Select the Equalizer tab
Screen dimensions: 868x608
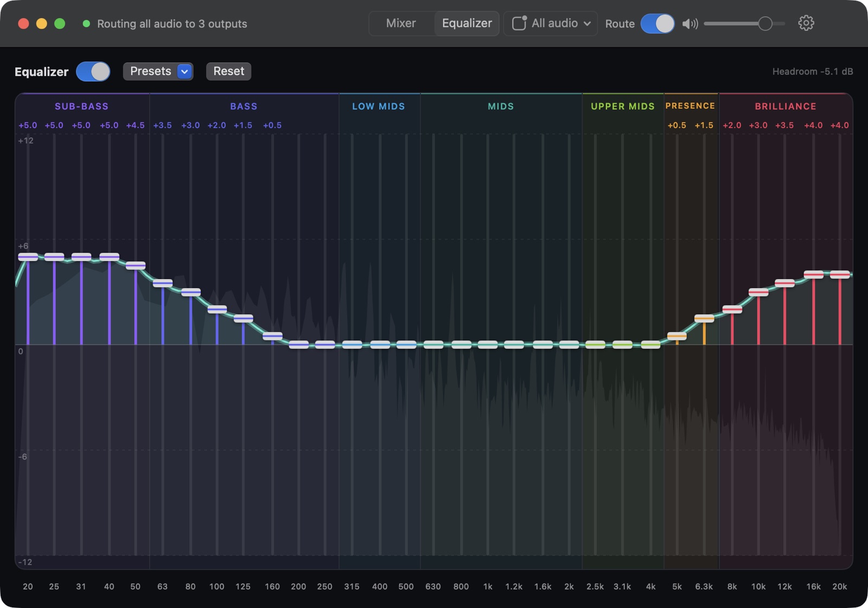pyautogui.click(x=467, y=23)
